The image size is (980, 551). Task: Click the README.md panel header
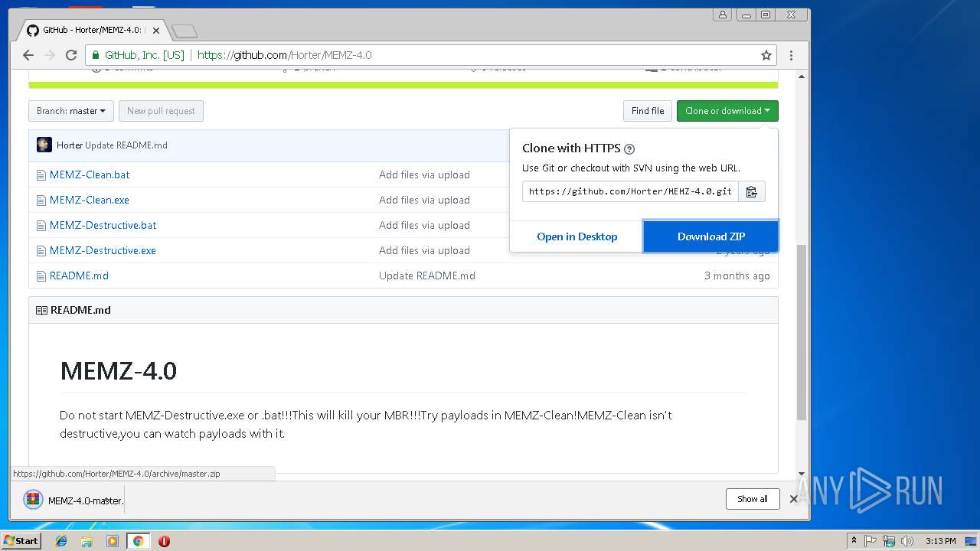coord(403,310)
